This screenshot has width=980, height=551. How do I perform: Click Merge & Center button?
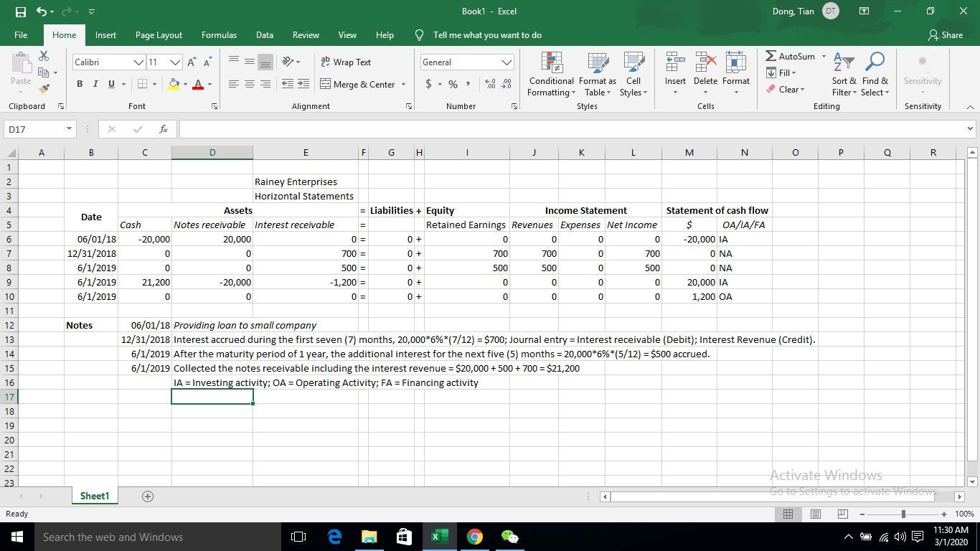[357, 85]
